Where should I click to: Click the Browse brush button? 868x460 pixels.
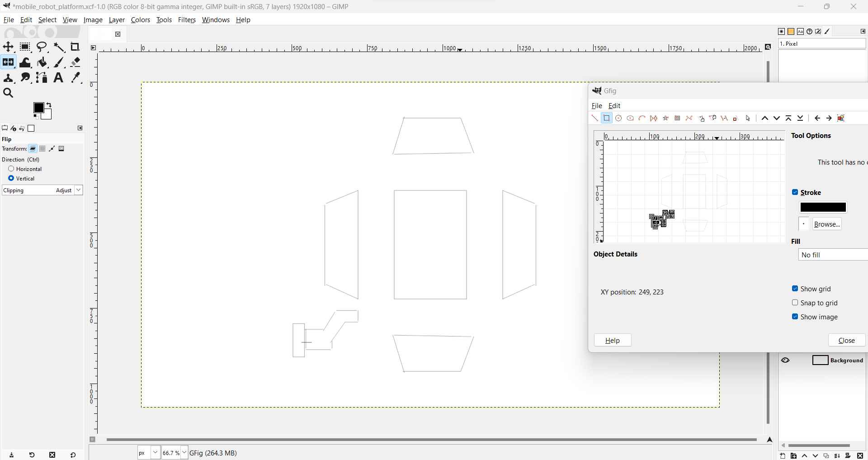tap(827, 224)
